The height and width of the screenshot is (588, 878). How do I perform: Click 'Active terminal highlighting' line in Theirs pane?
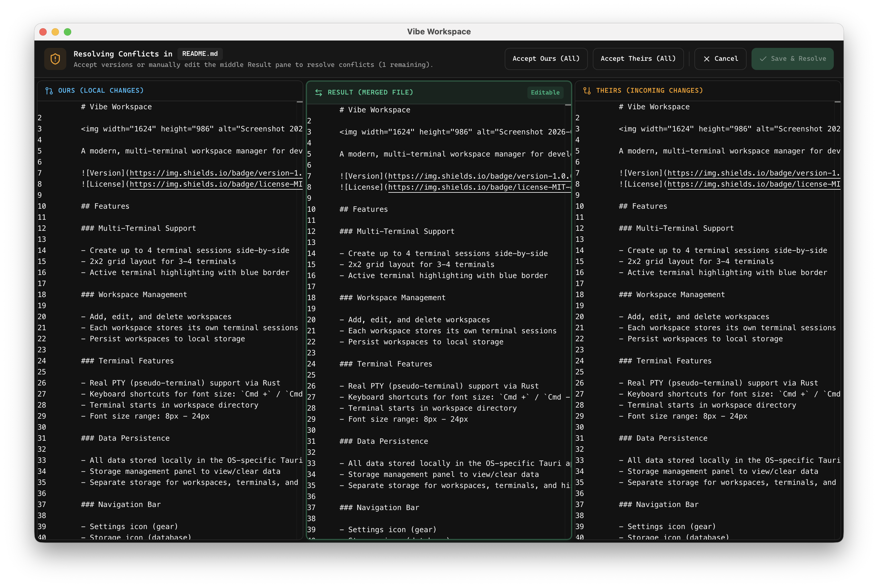coord(723,273)
